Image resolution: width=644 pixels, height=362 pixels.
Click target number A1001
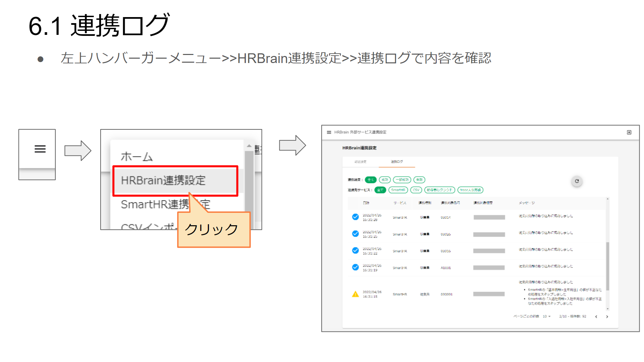point(445,268)
